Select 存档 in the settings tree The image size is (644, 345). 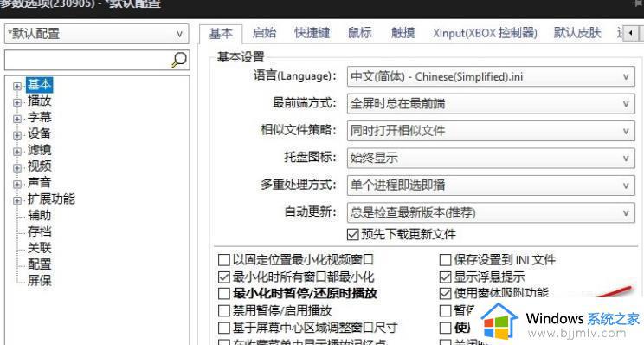pos(40,231)
